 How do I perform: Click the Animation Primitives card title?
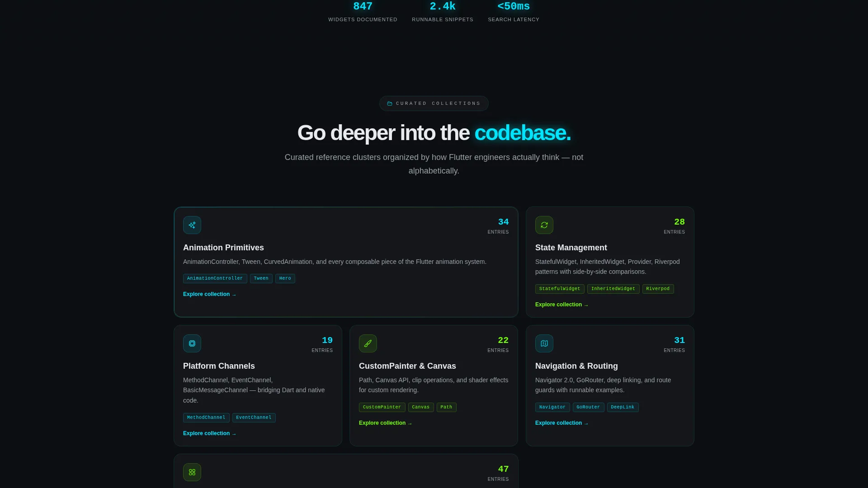(223, 248)
